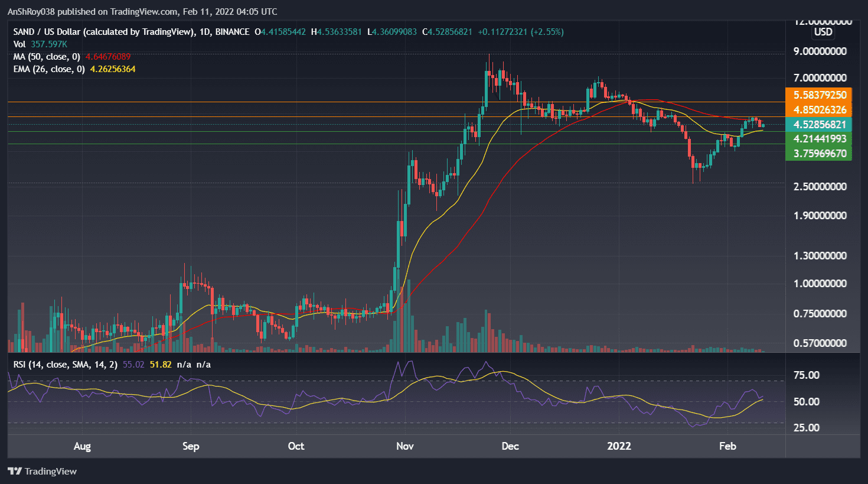Select the green 3.75969670 support price label
868x484 pixels.
point(818,154)
